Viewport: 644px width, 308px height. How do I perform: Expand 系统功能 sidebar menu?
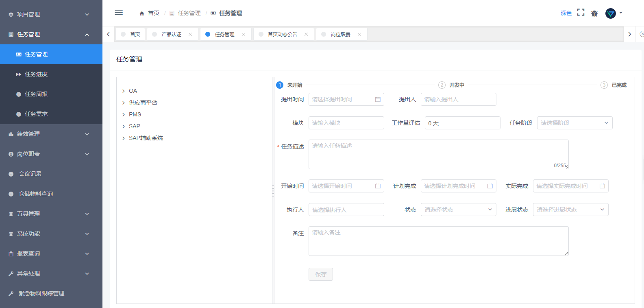pyautogui.click(x=51, y=234)
